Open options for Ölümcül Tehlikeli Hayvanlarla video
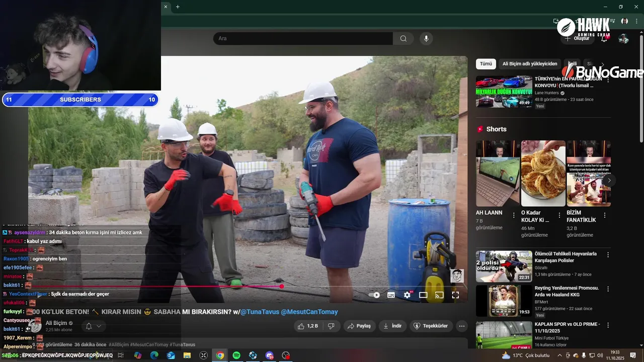 (x=608, y=254)
